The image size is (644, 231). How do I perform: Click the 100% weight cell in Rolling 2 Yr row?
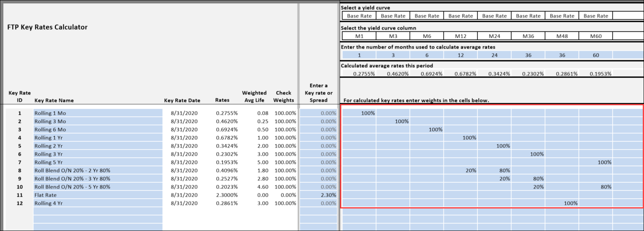(x=494, y=146)
